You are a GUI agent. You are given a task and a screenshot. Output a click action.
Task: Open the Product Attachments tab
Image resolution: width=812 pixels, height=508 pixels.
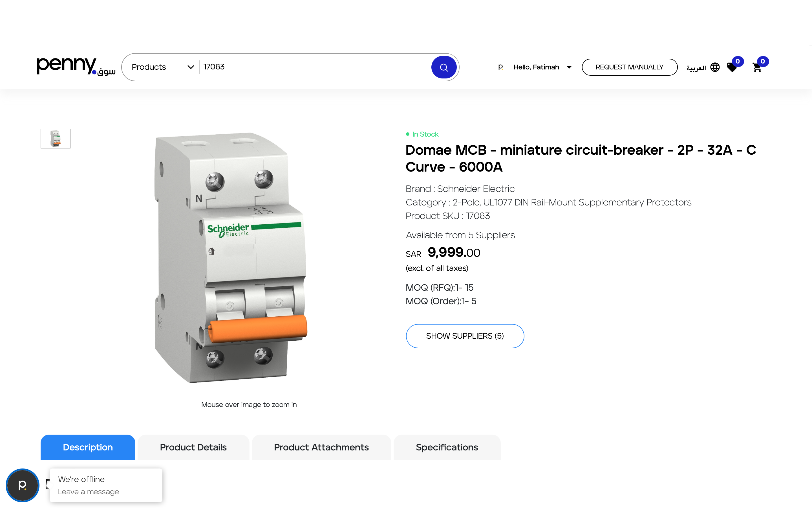coord(321,447)
